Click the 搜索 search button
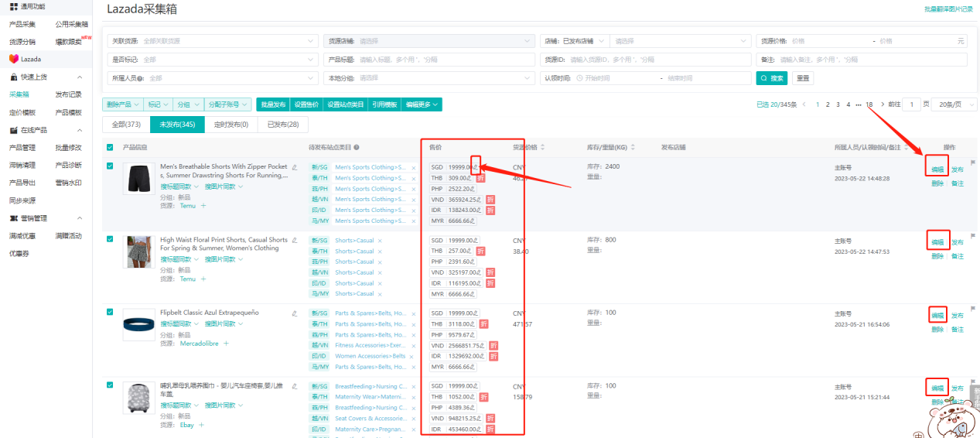Image resolution: width=980 pixels, height=438 pixels. (x=771, y=78)
